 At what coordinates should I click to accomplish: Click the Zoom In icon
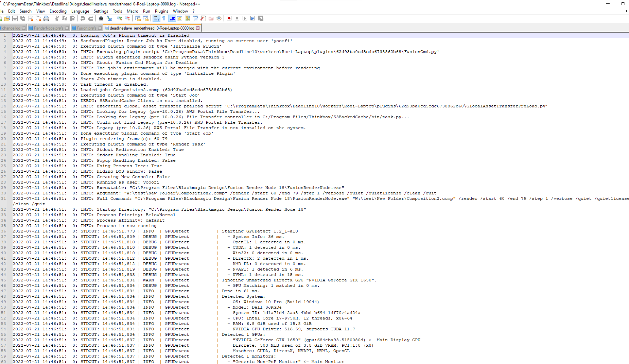(120, 18)
